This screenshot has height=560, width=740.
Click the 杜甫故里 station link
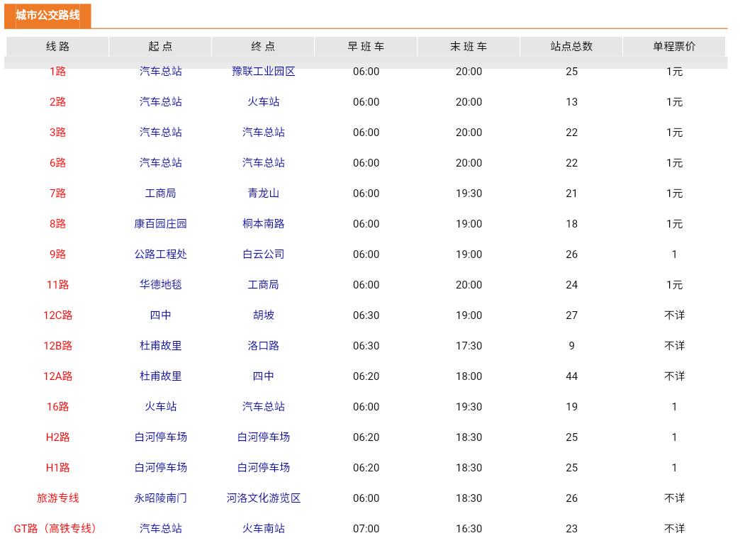[x=159, y=346]
